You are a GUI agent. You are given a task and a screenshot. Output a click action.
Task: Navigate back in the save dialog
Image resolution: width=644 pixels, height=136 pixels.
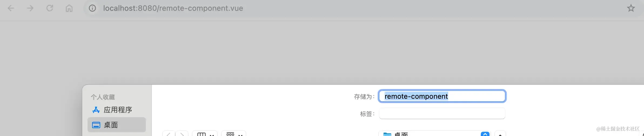coord(169,134)
